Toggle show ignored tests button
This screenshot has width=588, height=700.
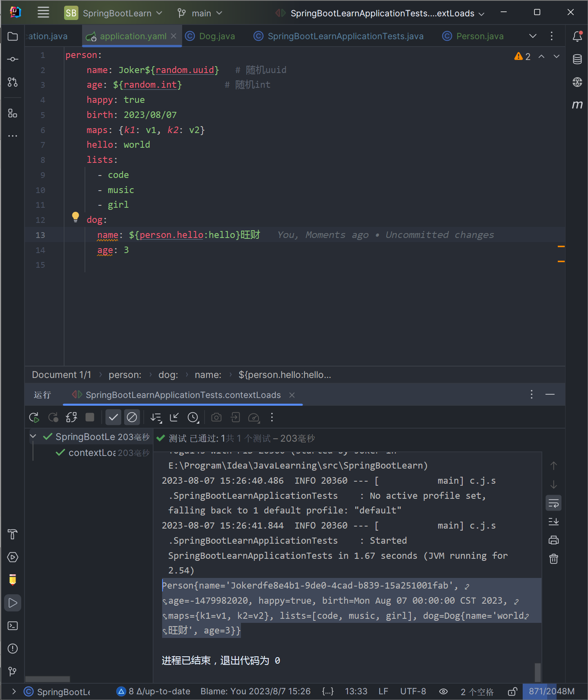click(x=132, y=417)
